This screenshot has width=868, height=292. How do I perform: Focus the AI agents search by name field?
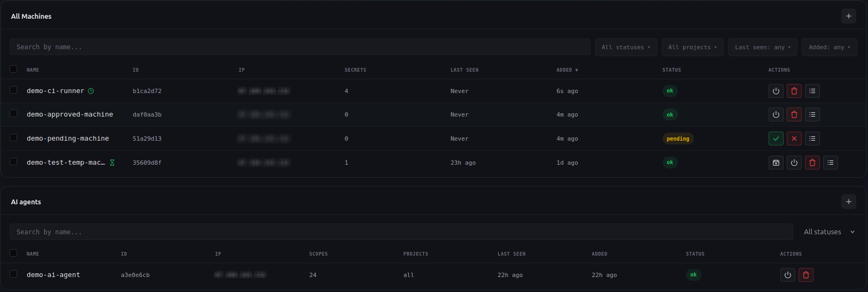401,232
